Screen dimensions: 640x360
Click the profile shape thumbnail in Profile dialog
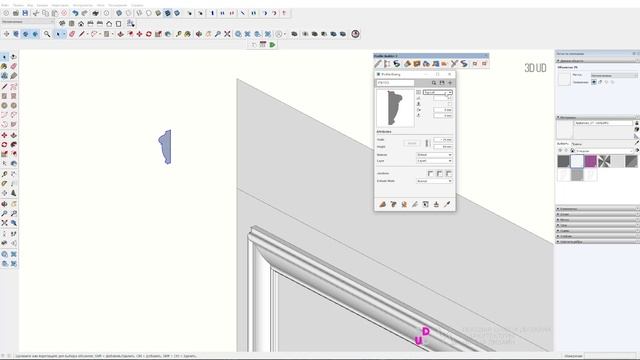(395, 108)
